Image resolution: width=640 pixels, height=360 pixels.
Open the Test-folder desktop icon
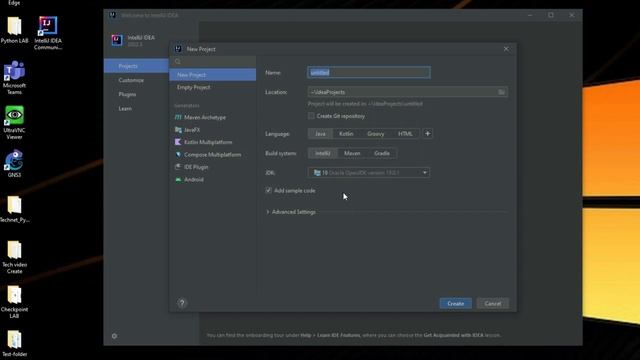[14, 344]
